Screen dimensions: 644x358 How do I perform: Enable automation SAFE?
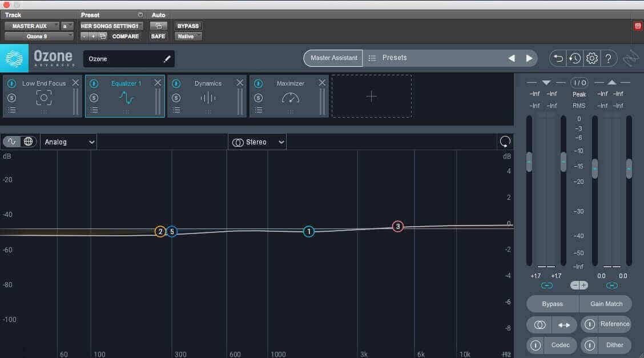pos(158,37)
